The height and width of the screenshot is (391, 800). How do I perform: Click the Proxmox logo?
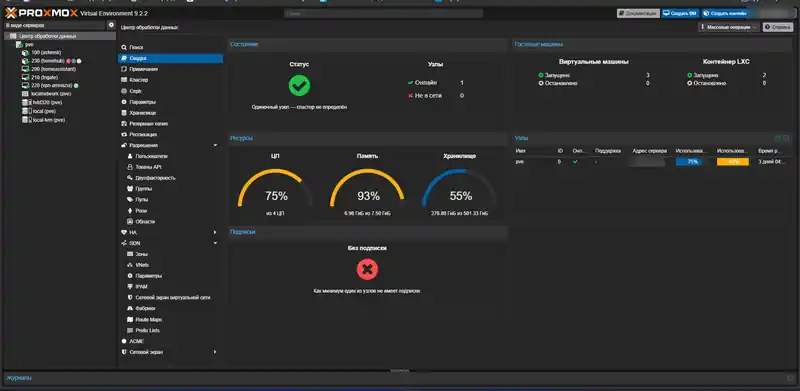coord(41,13)
